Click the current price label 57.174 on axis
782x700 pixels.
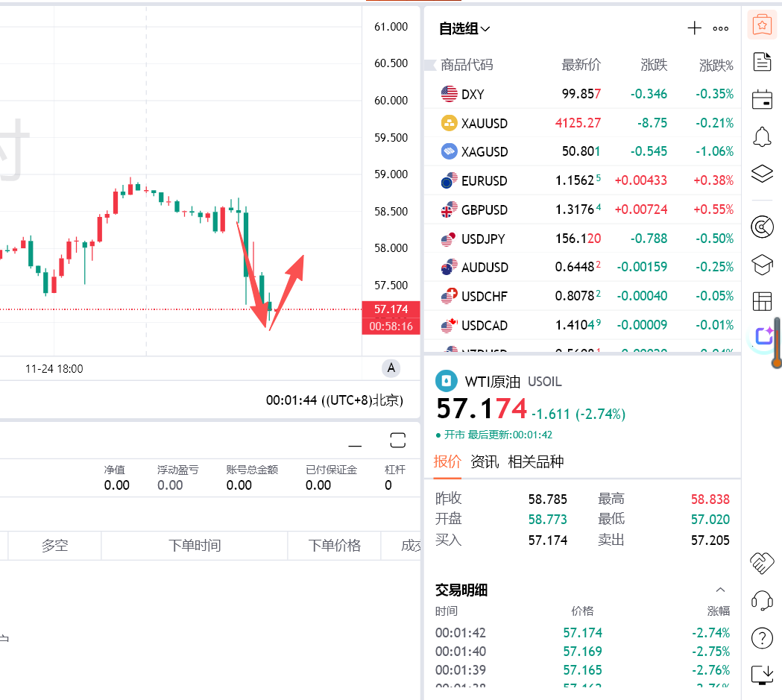pyautogui.click(x=391, y=309)
